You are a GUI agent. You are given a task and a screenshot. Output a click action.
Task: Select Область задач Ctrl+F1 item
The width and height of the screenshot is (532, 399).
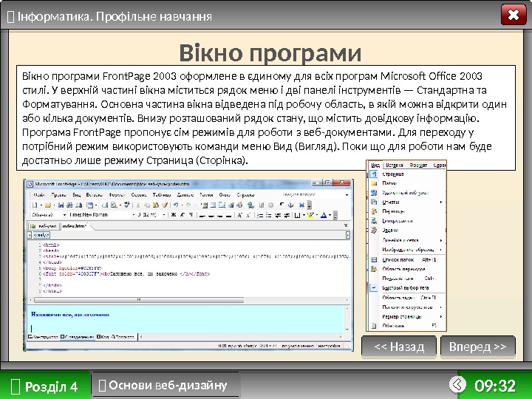[406, 298]
